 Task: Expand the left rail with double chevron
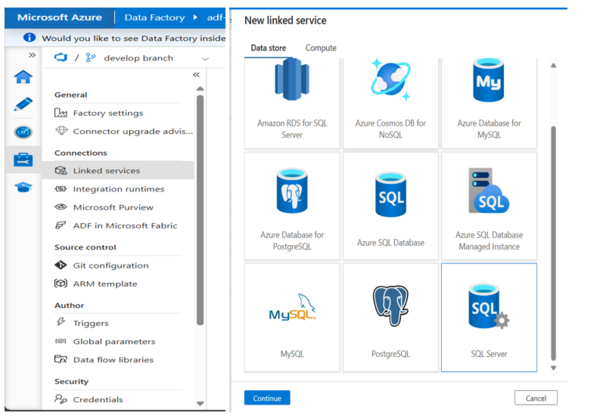31,55
